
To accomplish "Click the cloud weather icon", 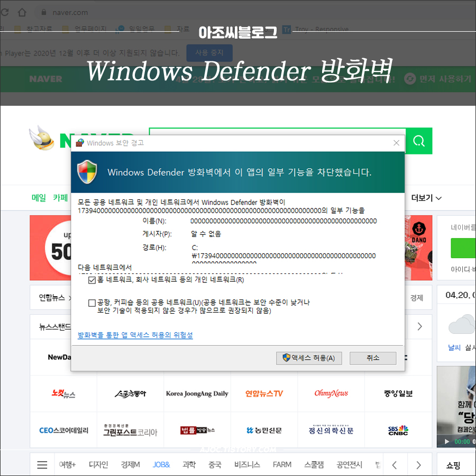I will pos(462,324).
